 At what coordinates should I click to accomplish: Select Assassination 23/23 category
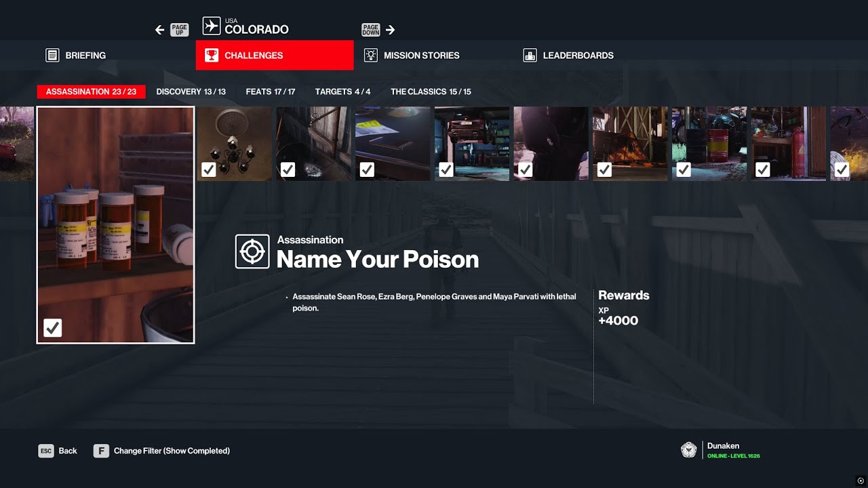tap(92, 91)
